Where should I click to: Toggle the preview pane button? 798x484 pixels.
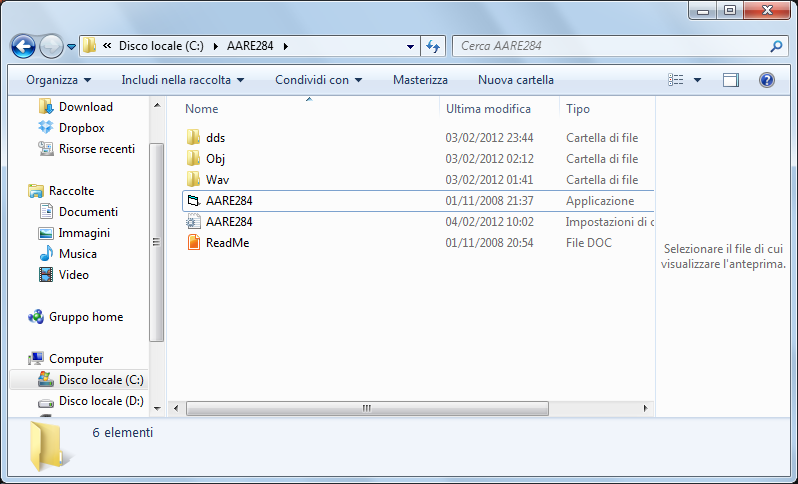pyautogui.click(x=731, y=80)
